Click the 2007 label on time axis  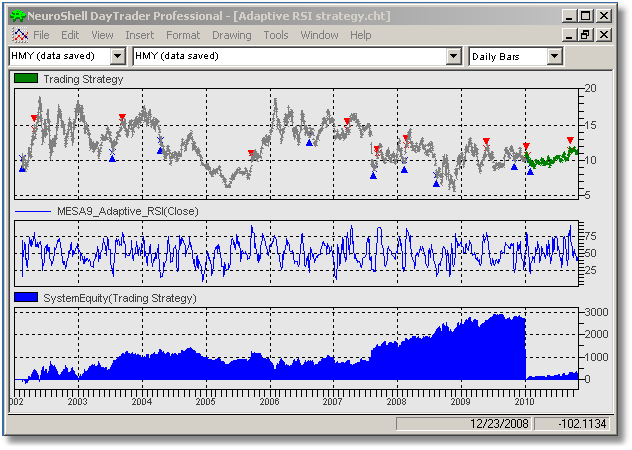tap(333, 401)
